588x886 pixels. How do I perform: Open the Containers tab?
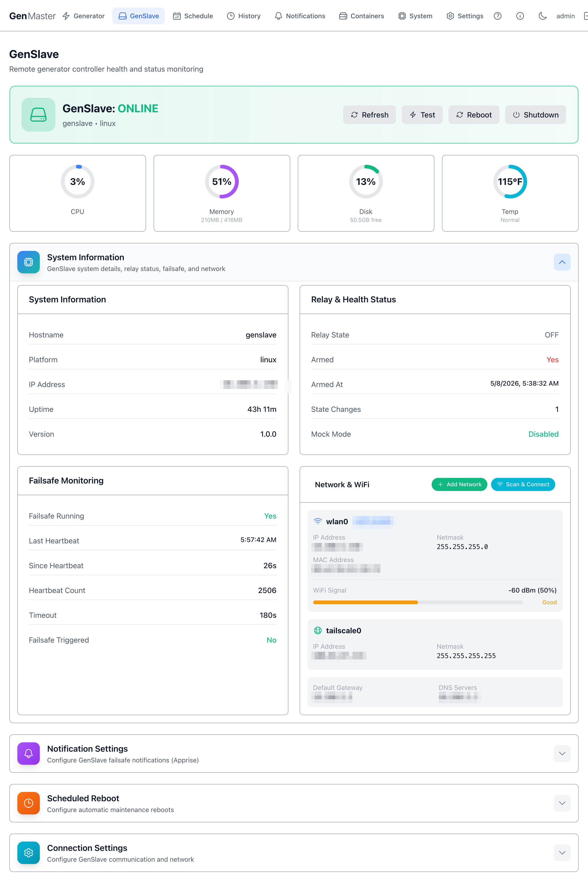(361, 16)
